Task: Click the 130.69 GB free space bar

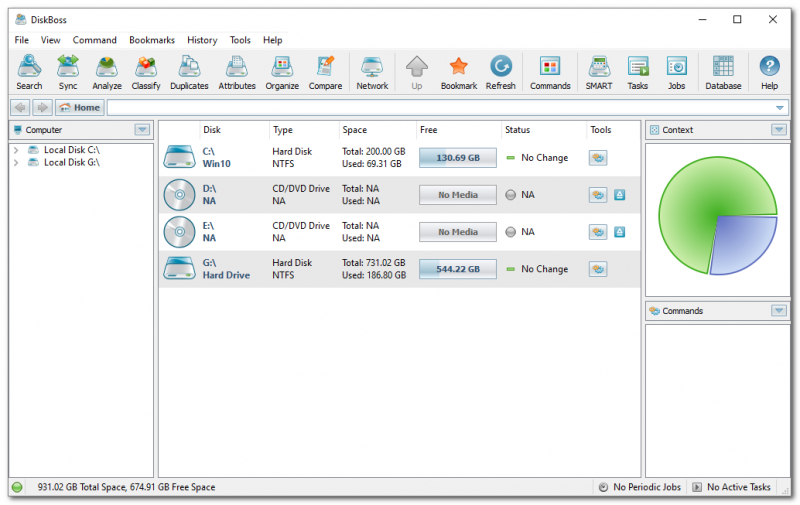Action: (x=458, y=158)
